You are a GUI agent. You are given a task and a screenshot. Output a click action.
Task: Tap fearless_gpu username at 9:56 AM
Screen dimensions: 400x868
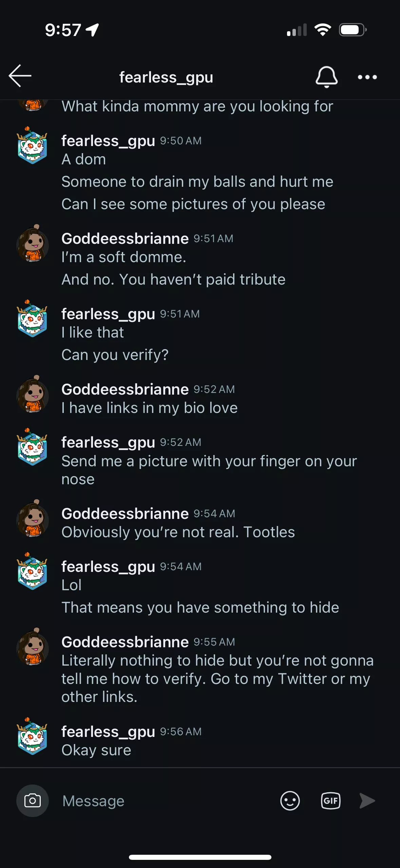tap(108, 731)
